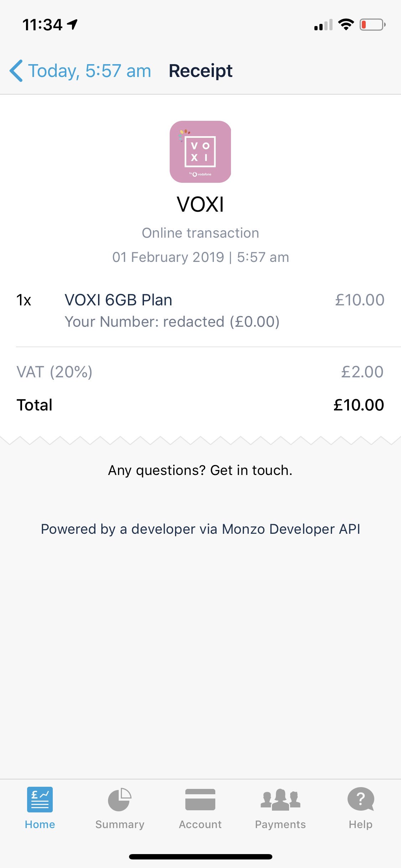Tap the 11:34 status bar clock
401x868 pixels.
tap(43, 25)
